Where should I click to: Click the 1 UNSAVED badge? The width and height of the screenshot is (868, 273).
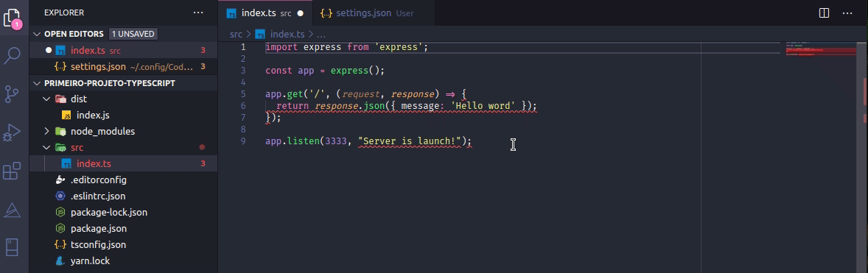(133, 35)
